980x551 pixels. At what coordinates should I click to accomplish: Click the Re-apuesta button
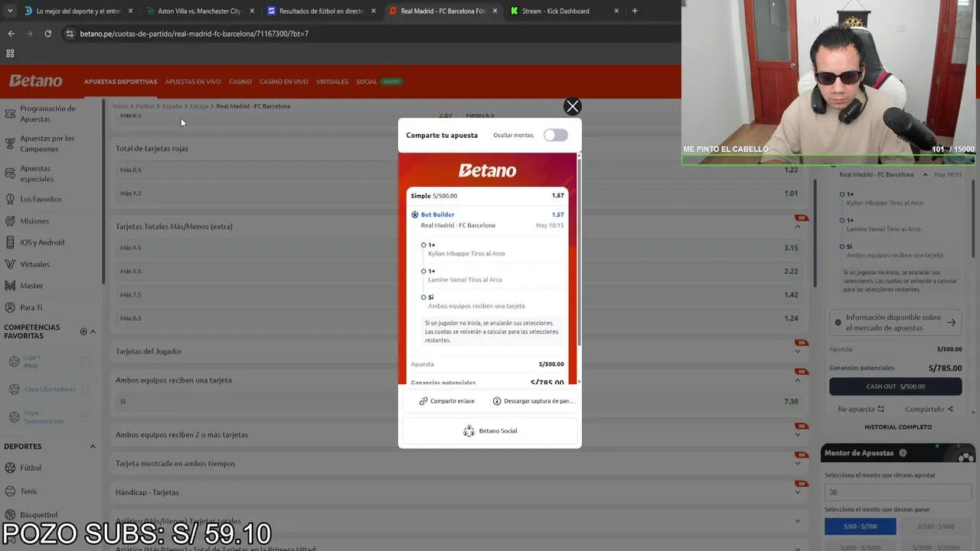(x=861, y=409)
